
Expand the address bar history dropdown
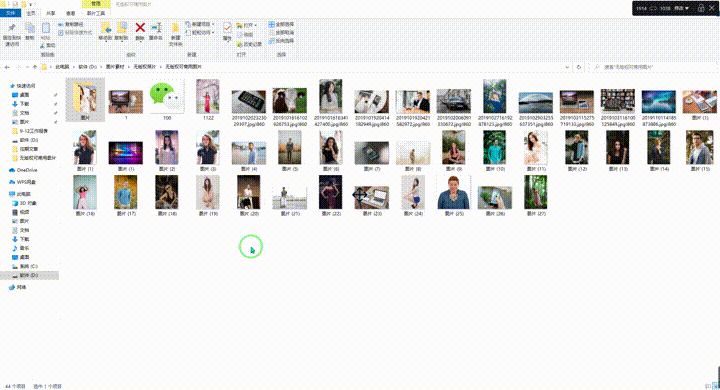click(x=568, y=67)
